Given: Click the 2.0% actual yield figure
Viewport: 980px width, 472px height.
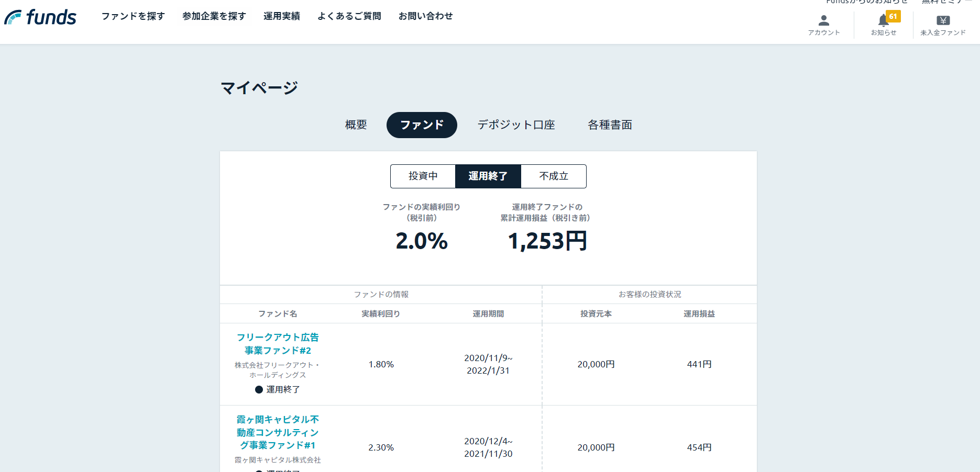Looking at the screenshot, I should coord(422,241).
